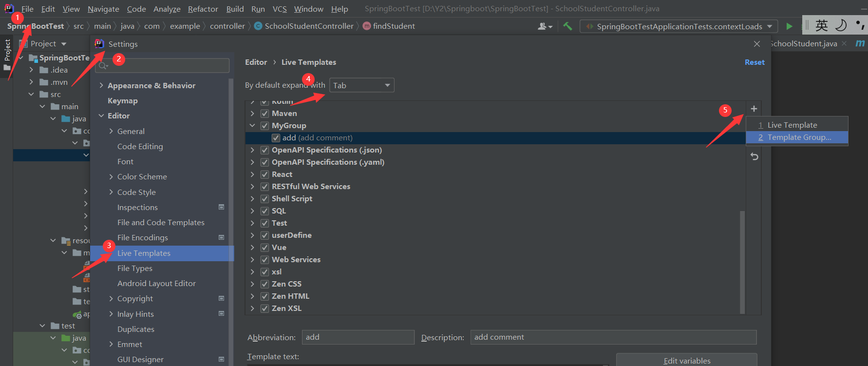868x366 pixels.
Task: Open the Refactor menu
Action: point(203,9)
